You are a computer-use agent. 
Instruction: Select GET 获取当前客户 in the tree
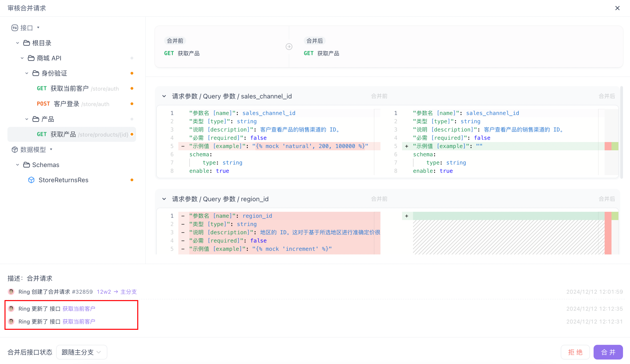69,88
